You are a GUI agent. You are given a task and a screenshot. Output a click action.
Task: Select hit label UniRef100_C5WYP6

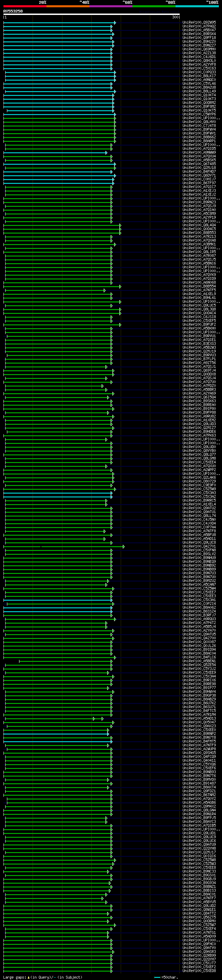tap(199, 114)
